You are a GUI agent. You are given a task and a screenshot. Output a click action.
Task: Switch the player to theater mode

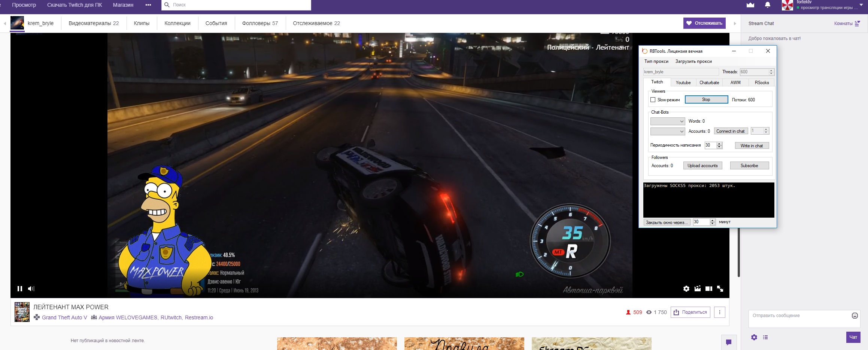[x=708, y=289]
